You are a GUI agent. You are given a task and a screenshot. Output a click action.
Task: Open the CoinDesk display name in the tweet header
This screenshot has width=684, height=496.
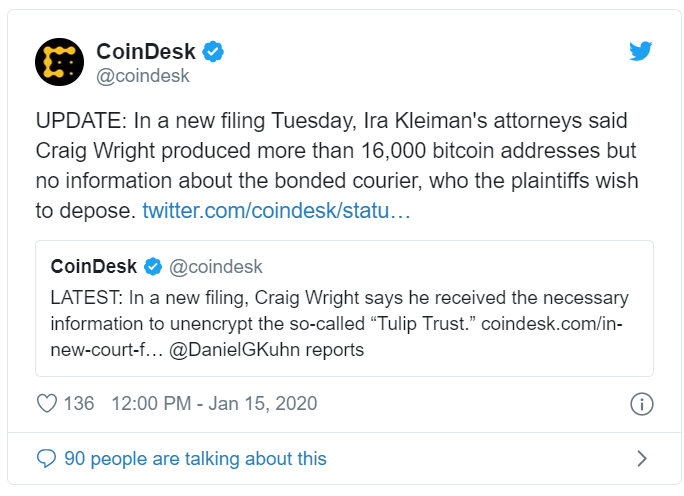(x=146, y=50)
